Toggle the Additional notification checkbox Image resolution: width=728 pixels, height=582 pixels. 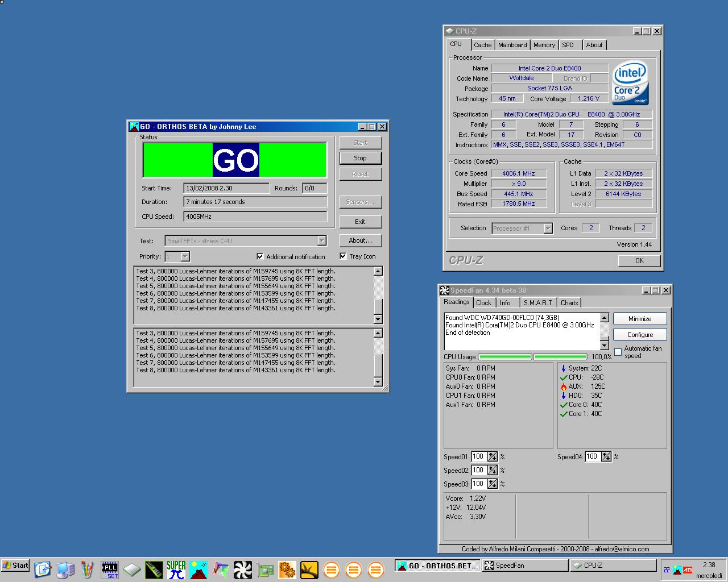pyautogui.click(x=260, y=256)
